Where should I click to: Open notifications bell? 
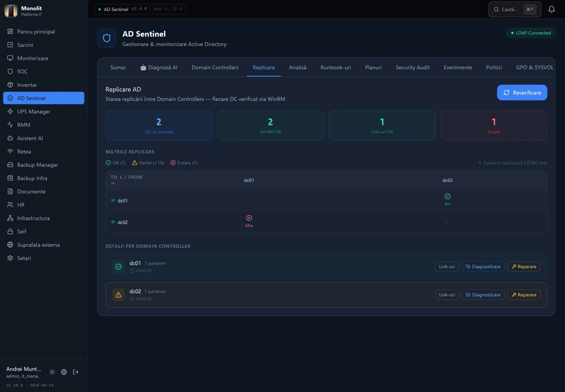[x=551, y=9]
